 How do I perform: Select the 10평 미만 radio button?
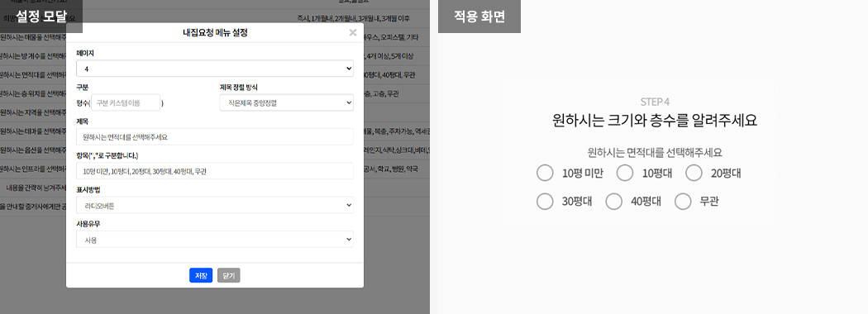click(x=545, y=173)
